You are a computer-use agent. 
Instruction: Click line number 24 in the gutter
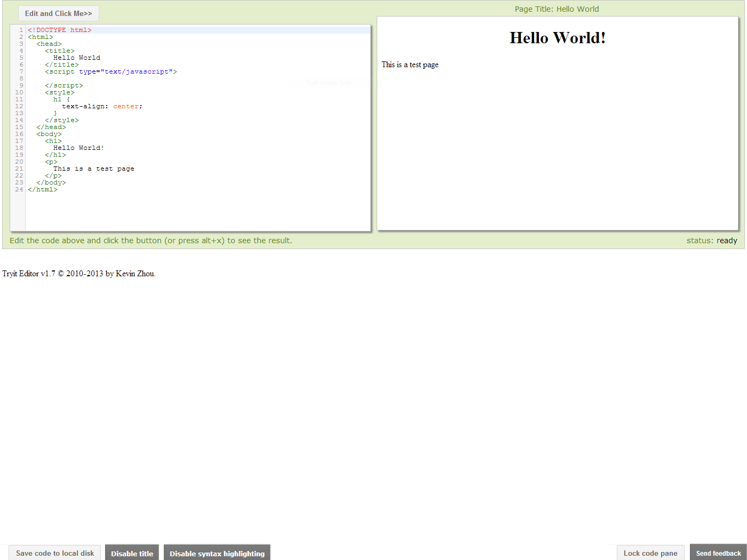19,189
